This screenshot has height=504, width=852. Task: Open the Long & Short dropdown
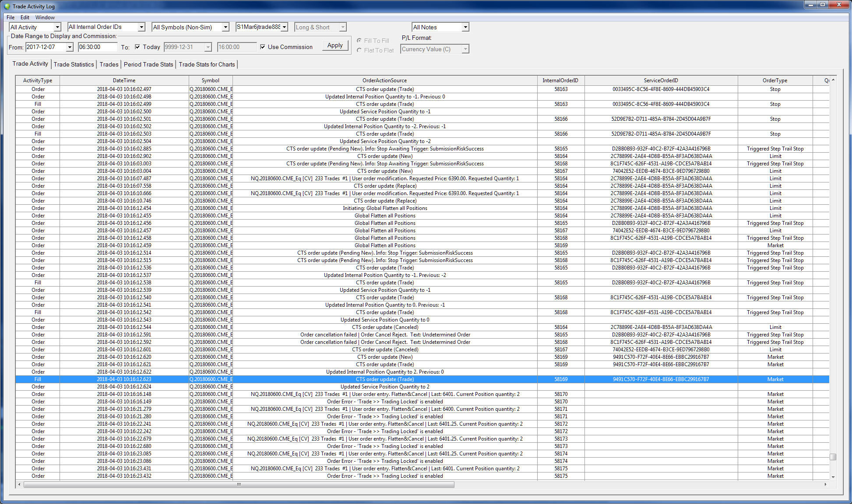click(343, 27)
